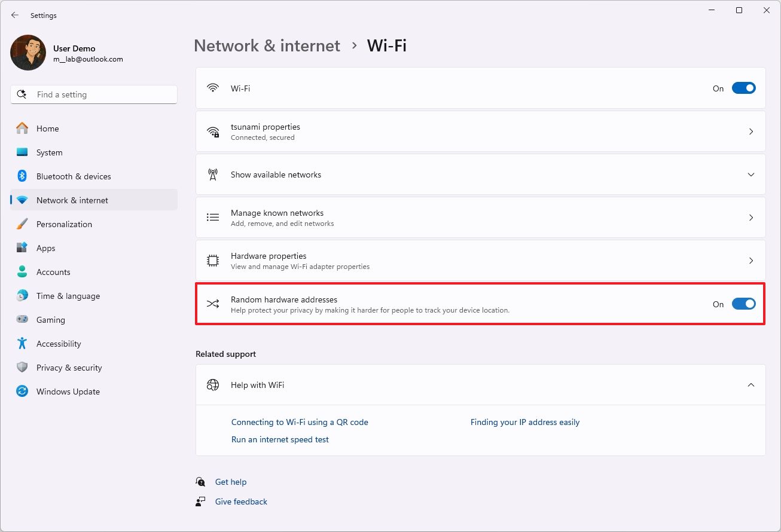Select the Apps sidebar icon
Image resolution: width=781 pixels, height=532 pixels.
23,248
